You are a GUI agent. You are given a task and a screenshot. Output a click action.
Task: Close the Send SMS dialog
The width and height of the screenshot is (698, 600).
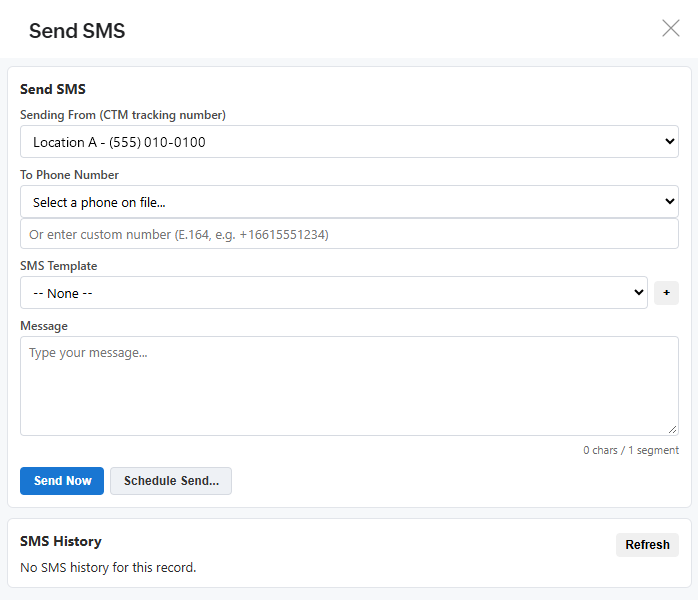pos(670,28)
